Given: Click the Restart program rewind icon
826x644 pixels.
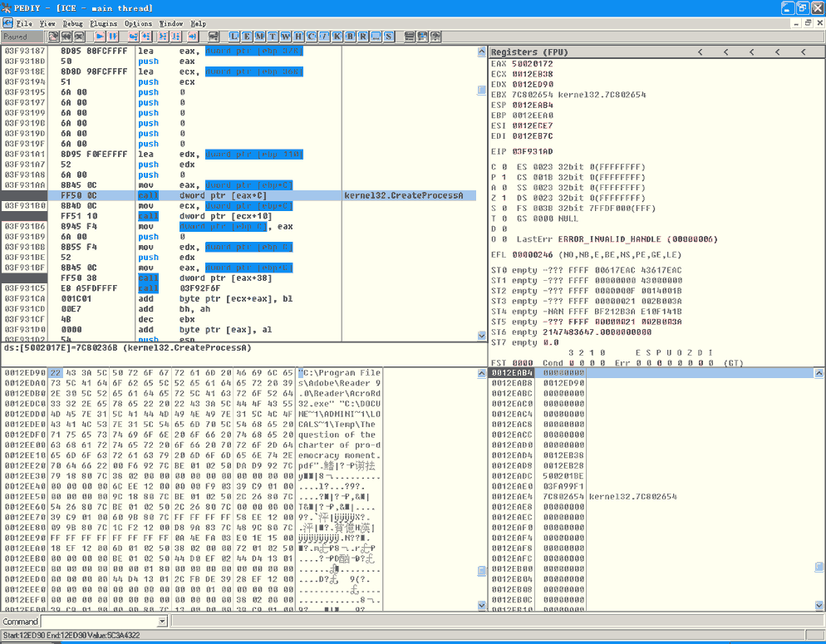Looking at the screenshot, I should pyautogui.click(x=66, y=37).
